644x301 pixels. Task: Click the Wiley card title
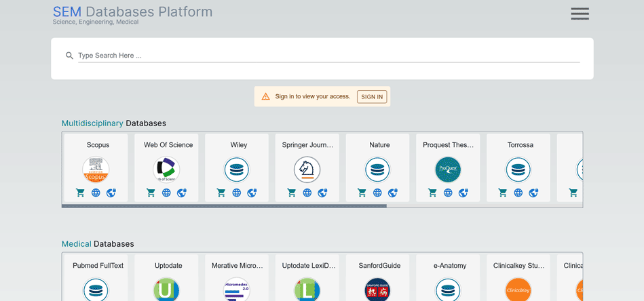pyautogui.click(x=239, y=145)
